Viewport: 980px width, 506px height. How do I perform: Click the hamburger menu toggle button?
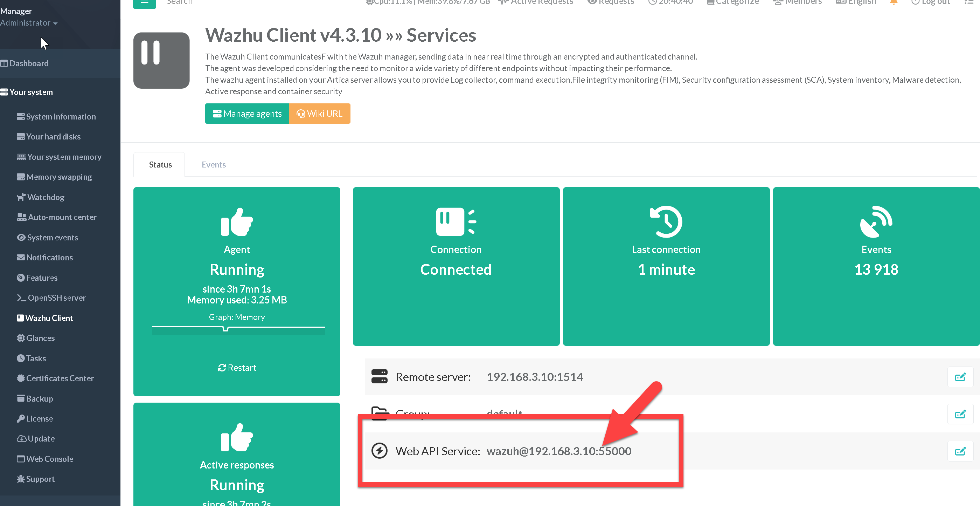pyautogui.click(x=144, y=3)
